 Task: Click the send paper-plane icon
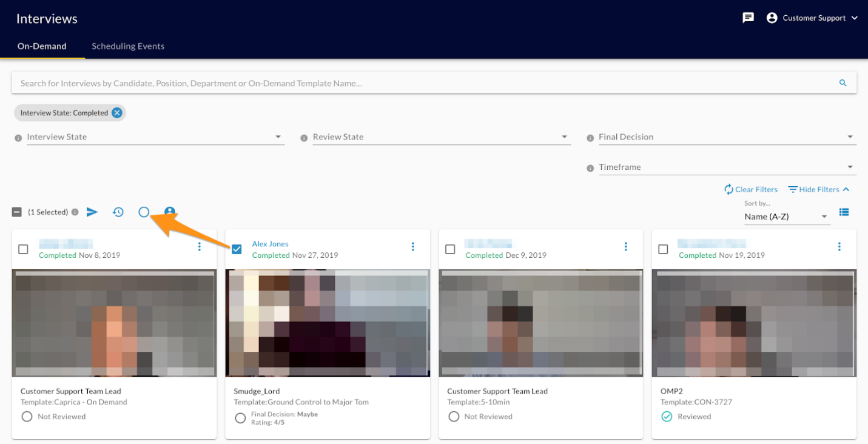pos(92,212)
